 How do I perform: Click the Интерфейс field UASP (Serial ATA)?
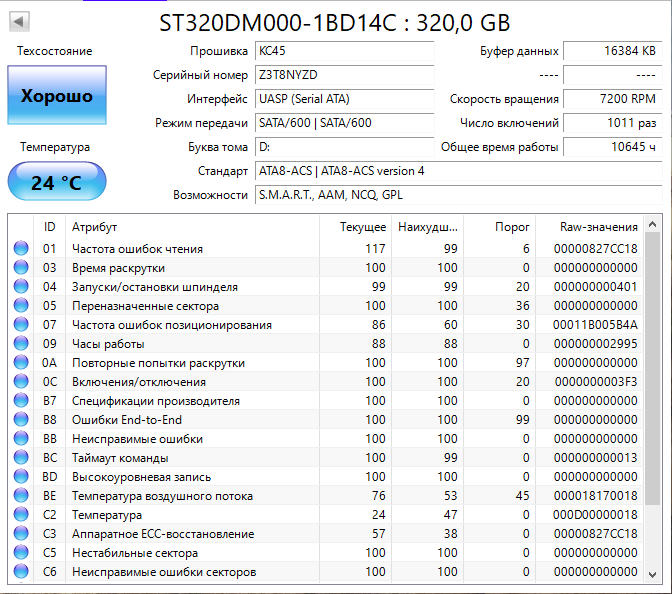coord(345,99)
